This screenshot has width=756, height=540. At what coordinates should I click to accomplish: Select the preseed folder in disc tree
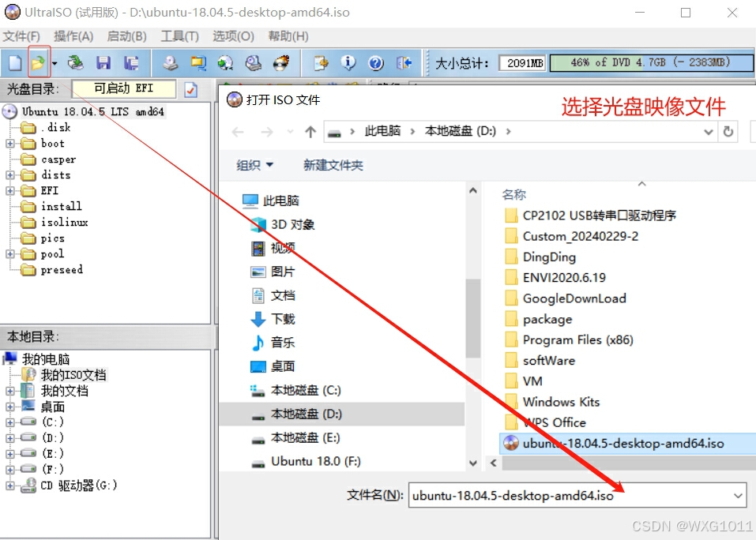click(62, 270)
